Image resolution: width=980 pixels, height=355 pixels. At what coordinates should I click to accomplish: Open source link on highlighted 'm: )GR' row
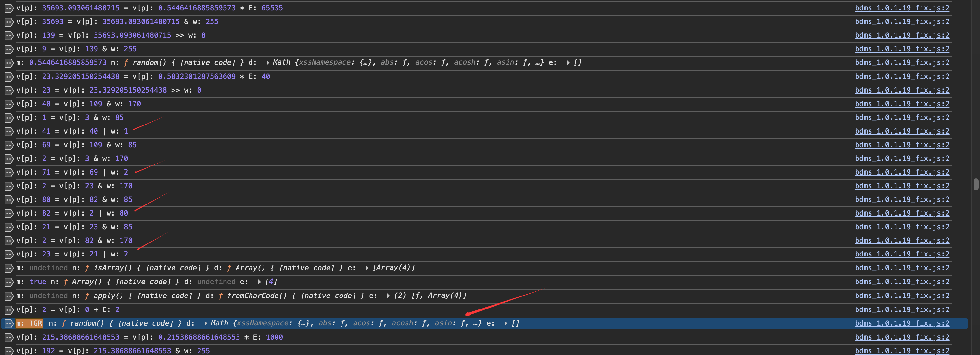(x=902, y=323)
